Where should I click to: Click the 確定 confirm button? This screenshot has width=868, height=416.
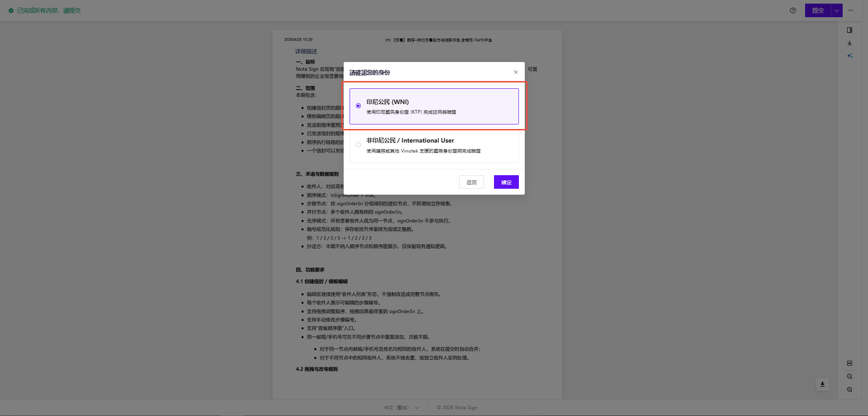[x=506, y=182]
